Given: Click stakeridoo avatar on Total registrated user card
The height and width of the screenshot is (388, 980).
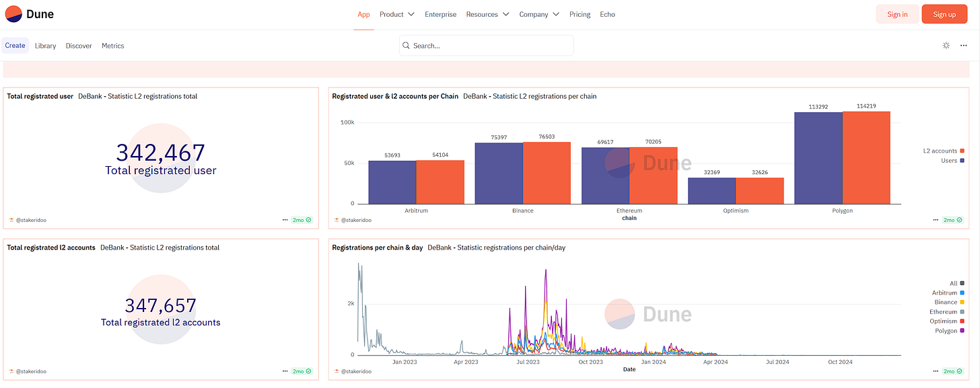Looking at the screenshot, I should 11,220.
